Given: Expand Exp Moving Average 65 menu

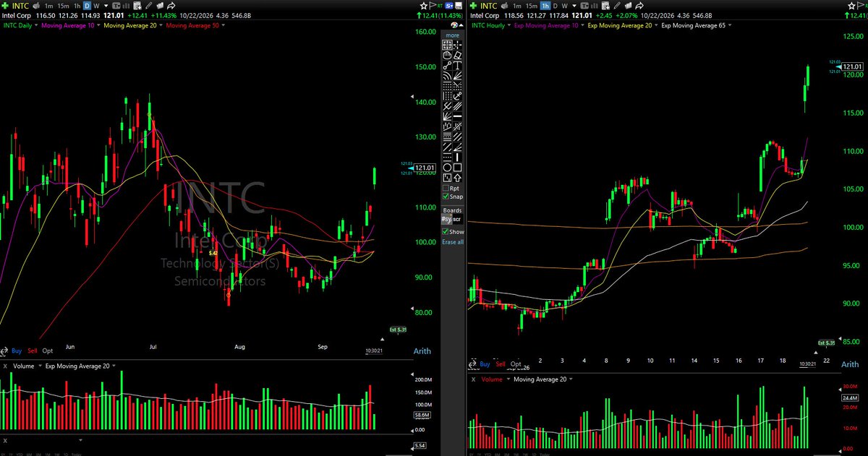Looking at the screenshot, I should tap(730, 25).
